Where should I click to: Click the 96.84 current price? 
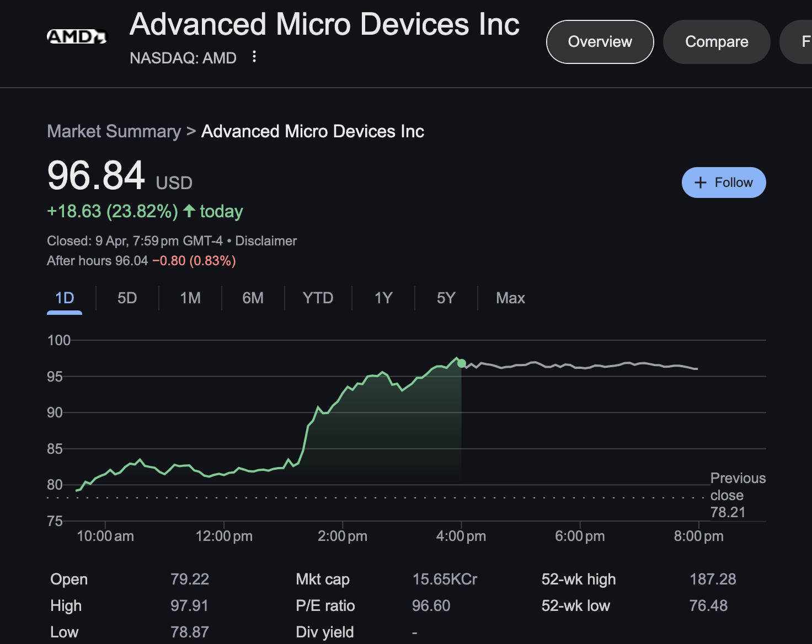click(96, 176)
